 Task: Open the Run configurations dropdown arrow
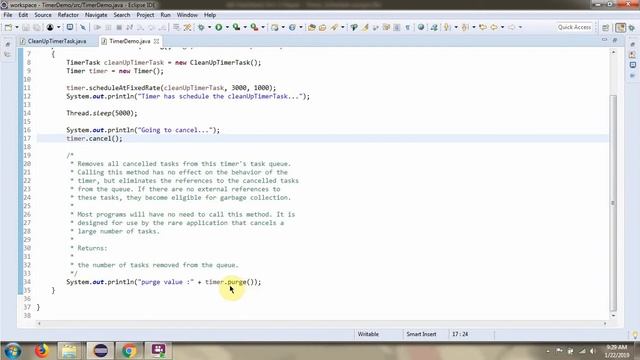point(227,27)
